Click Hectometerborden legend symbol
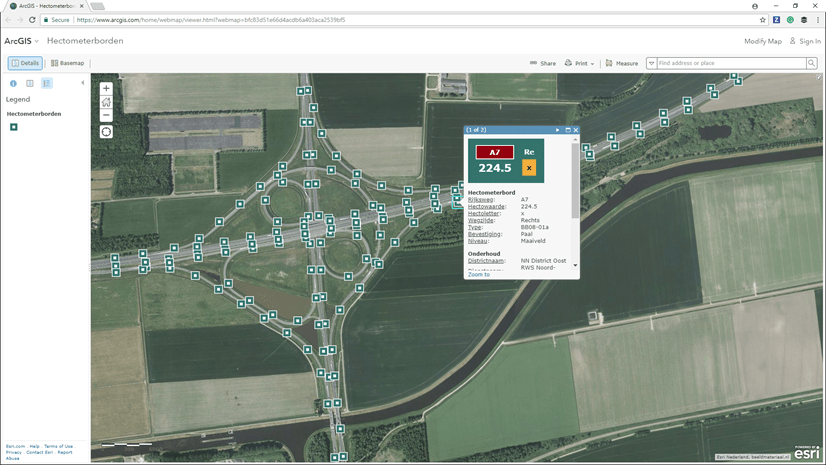826x465 pixels. [14, 127]
